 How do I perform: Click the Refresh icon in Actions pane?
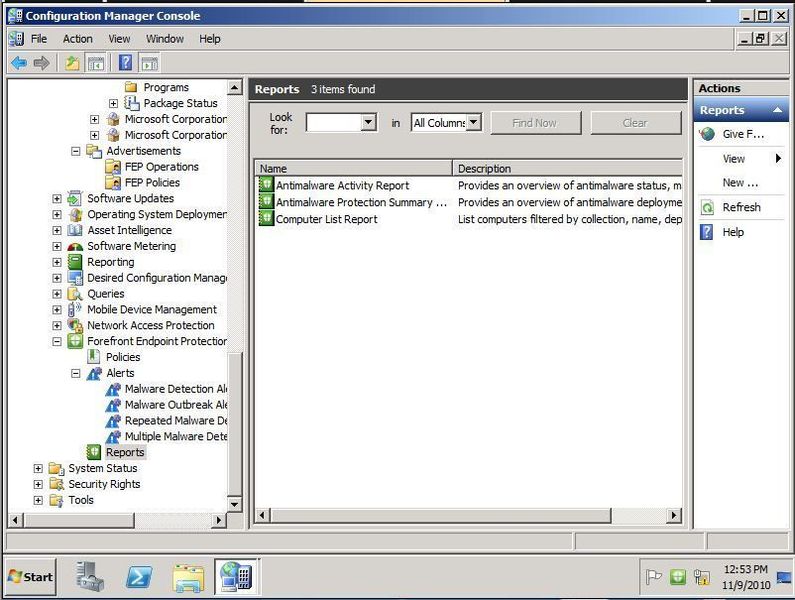707,207
